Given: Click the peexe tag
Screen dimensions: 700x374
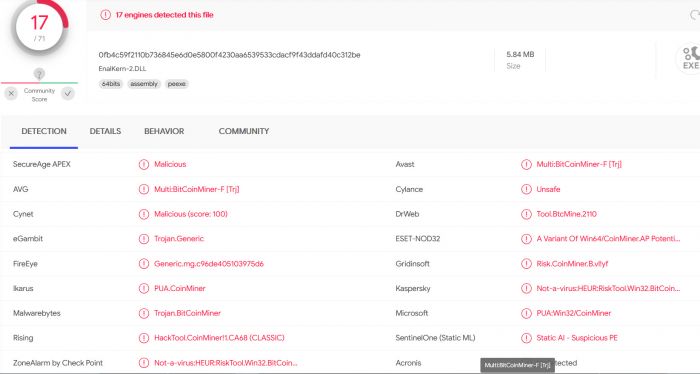Looking at the screenshot, I should pos(176,84).
